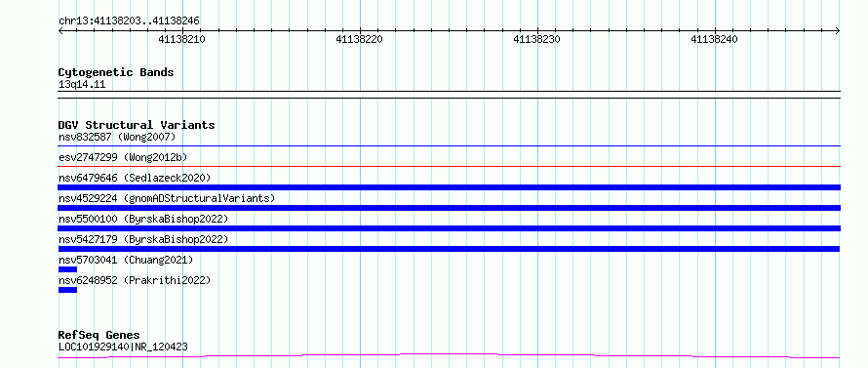Open variant nsv5703041 (Chuang2021)
Viewport: 868px width, 368px height.
click(x=126, y=260)
